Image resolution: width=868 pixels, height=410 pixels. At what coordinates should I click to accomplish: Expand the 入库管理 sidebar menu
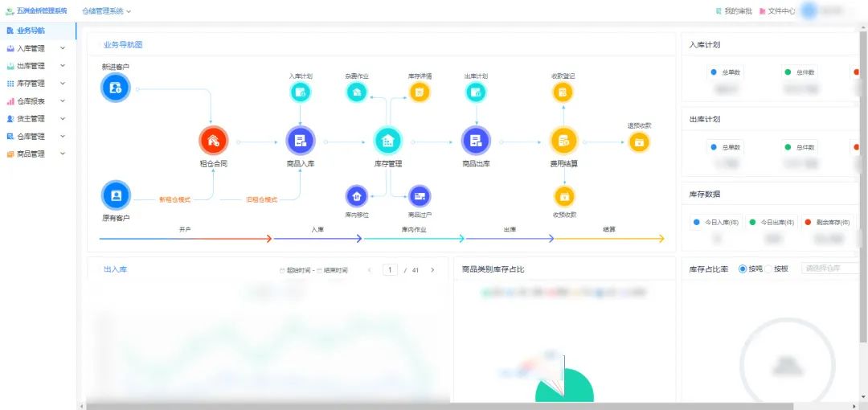35,48
